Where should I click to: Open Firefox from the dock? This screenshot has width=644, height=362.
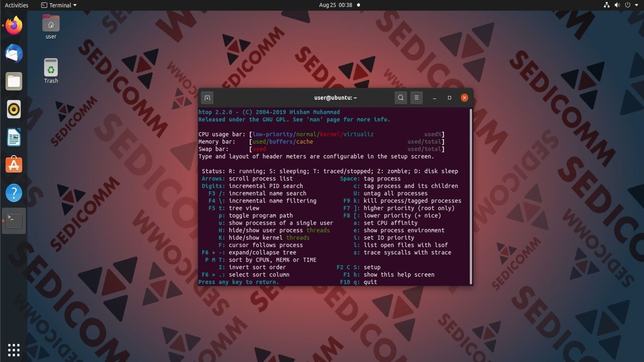(x=14, y=25)
